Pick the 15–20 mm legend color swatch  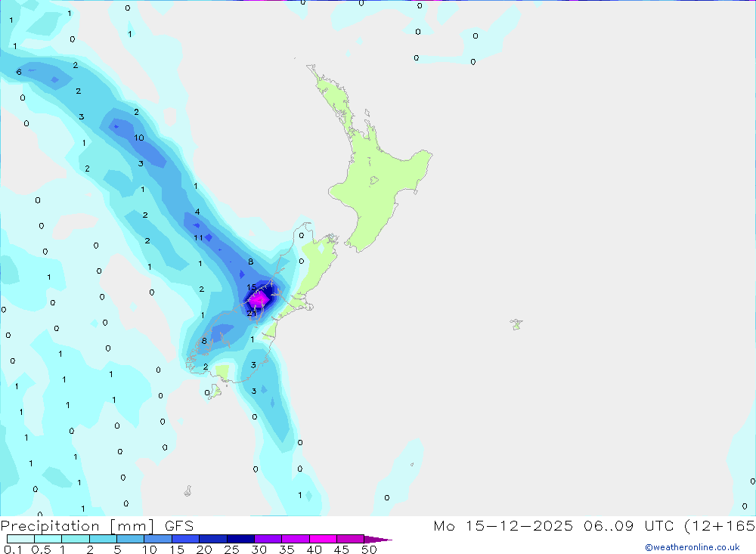[x=185, y=539]
